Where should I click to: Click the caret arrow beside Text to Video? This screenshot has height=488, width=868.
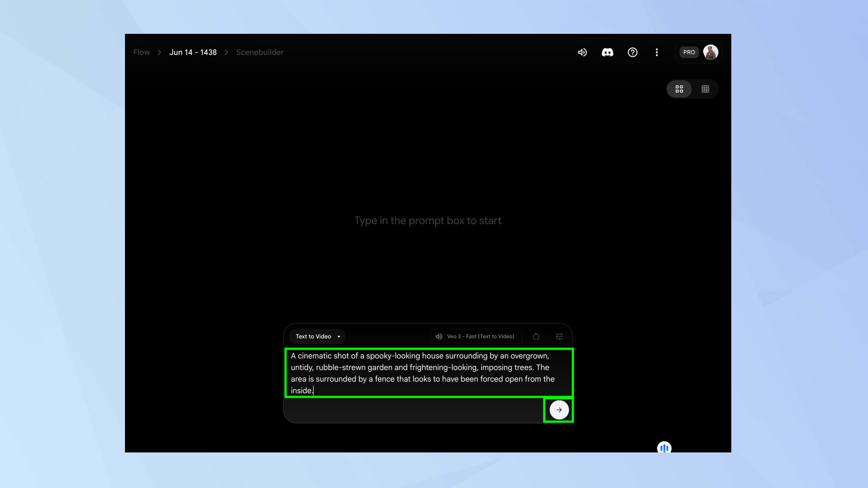(x=339, y=337)
